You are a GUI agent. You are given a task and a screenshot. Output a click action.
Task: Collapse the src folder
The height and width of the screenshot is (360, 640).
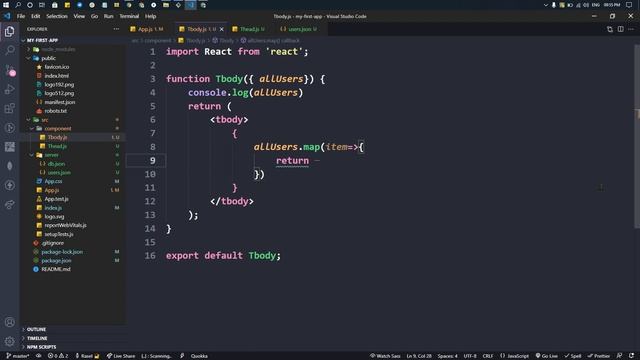pos(44,120)
